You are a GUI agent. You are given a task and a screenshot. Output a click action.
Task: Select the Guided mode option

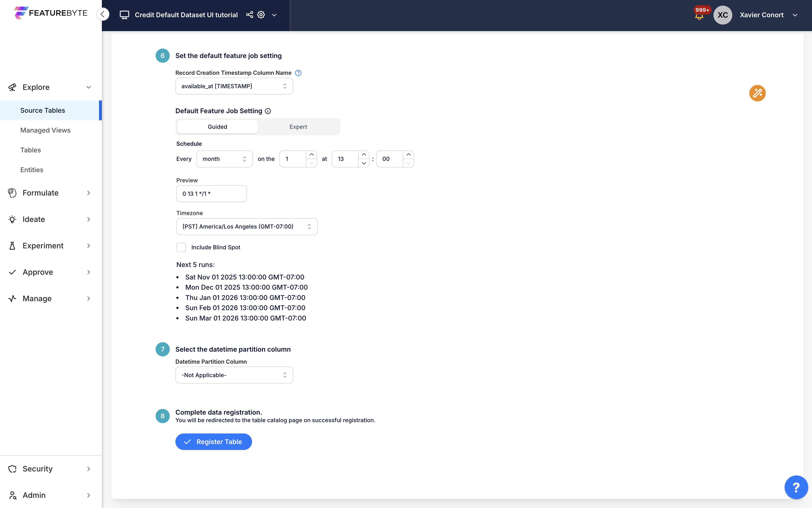pyautogui.click(x=217, y=127)
